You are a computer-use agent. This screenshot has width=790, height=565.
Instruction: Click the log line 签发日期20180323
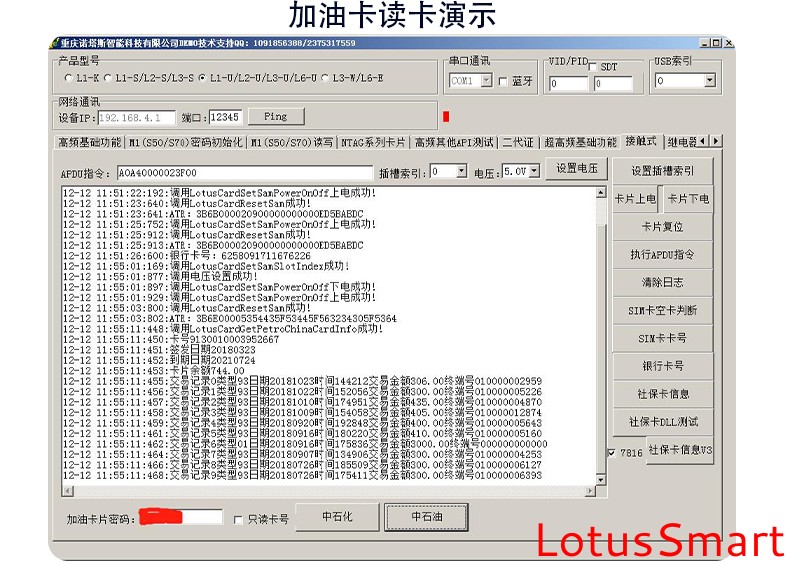159,350
